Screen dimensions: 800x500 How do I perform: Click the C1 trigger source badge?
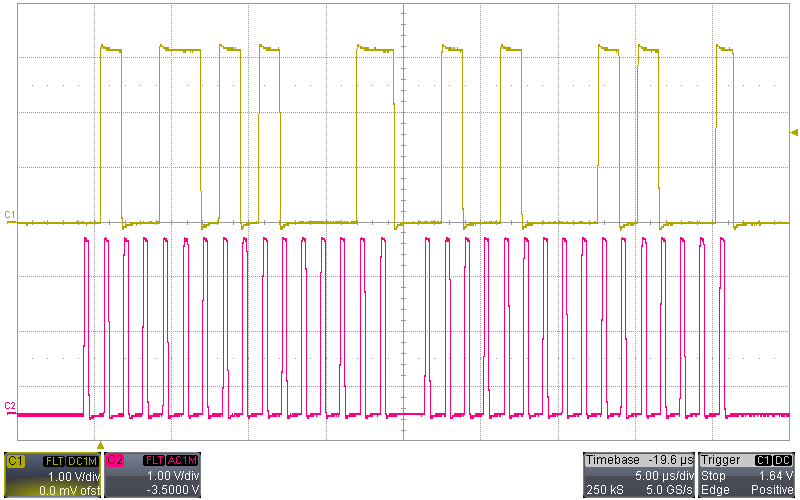click(x=763, y=461)
